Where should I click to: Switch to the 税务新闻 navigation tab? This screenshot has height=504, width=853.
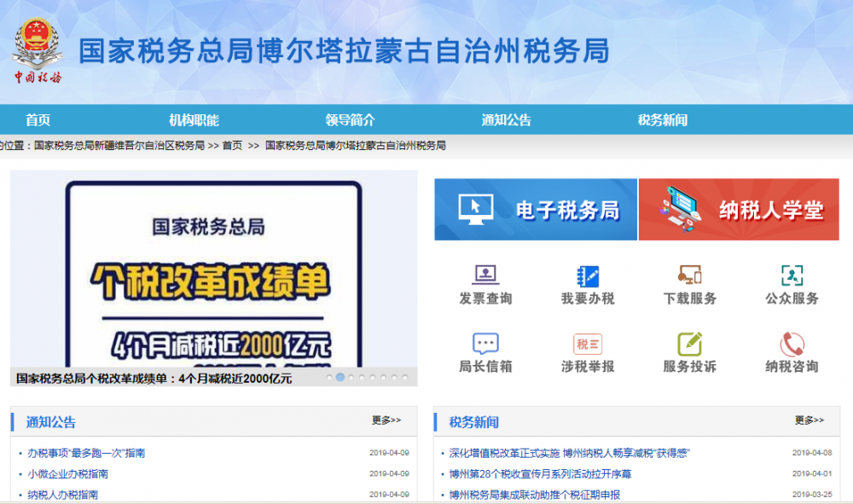[666, 119]
